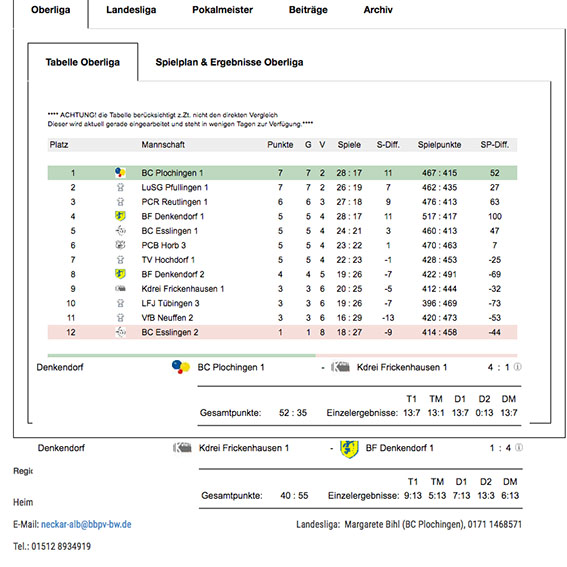Select team name PCR Reutlingen 1

(174, 202)
